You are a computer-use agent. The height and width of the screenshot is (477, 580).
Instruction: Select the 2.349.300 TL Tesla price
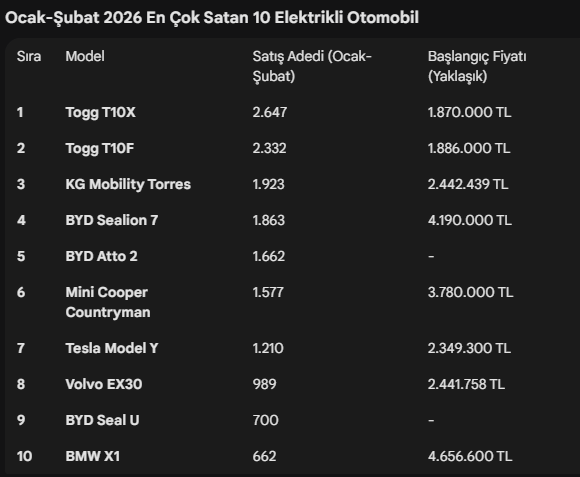click(x=469, y=348)
